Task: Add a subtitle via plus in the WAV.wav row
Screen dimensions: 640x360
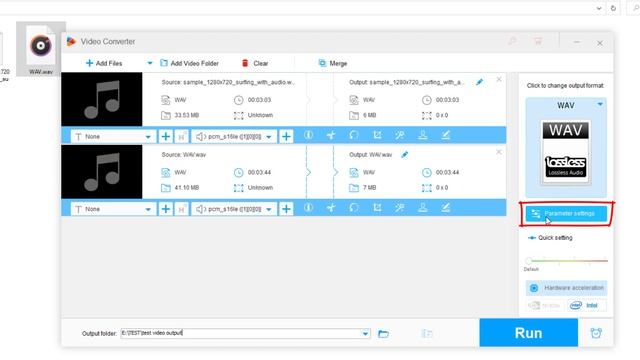Action: pyautogui.click(x=165, y=209)
